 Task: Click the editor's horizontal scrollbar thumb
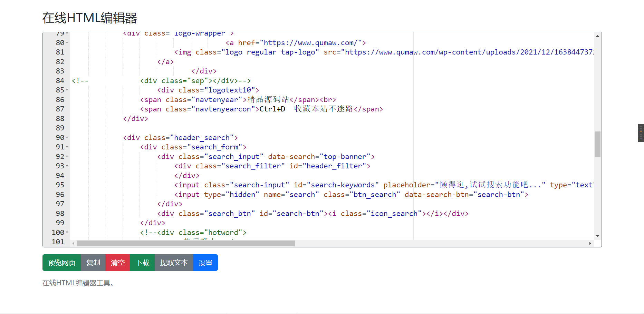click(x=186, y=244)
